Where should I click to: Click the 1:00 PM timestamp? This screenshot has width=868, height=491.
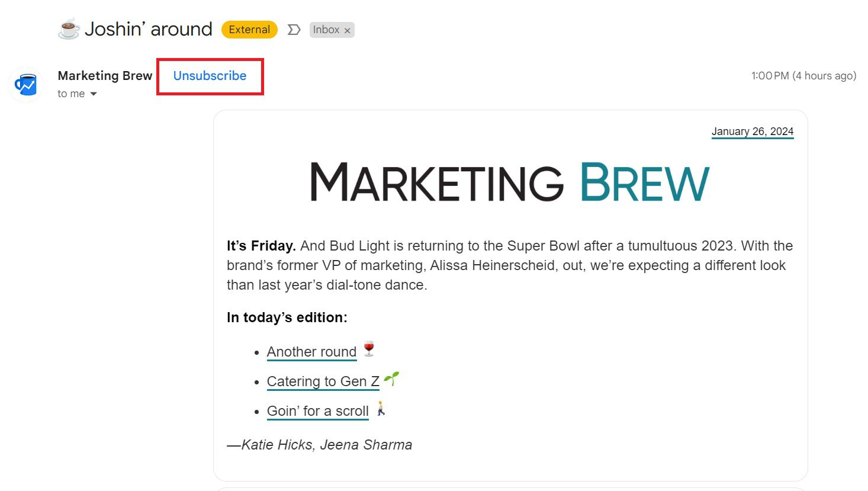[x=803, y=76]
